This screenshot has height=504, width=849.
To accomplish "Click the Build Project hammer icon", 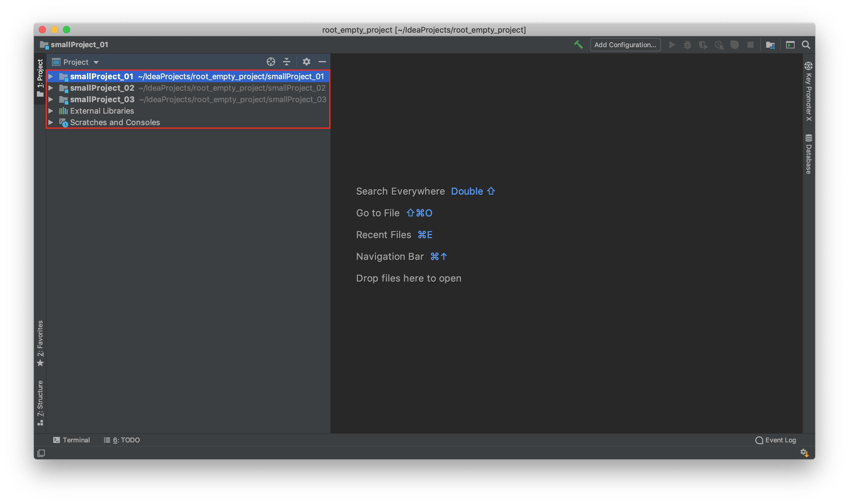I will [578, 45].
